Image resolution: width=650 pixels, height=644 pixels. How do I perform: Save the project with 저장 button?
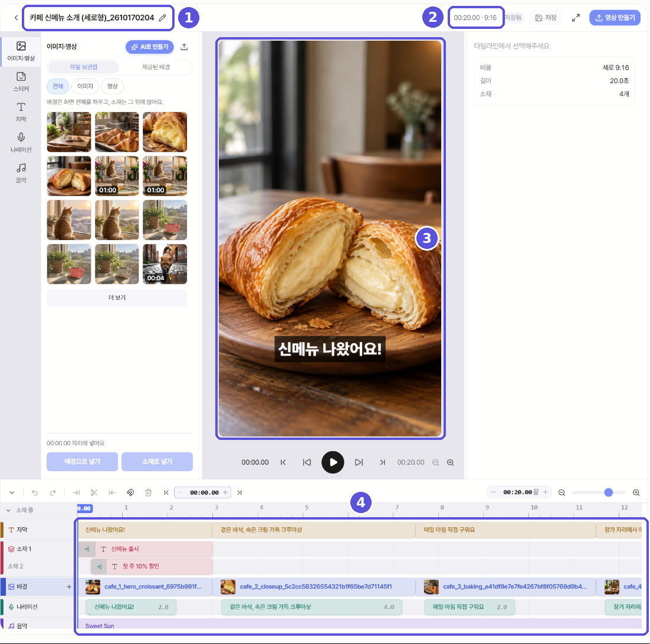point(546,18)
